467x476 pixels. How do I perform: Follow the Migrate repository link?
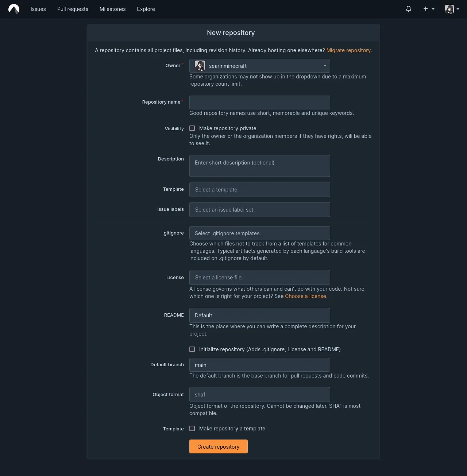point(348,50)
